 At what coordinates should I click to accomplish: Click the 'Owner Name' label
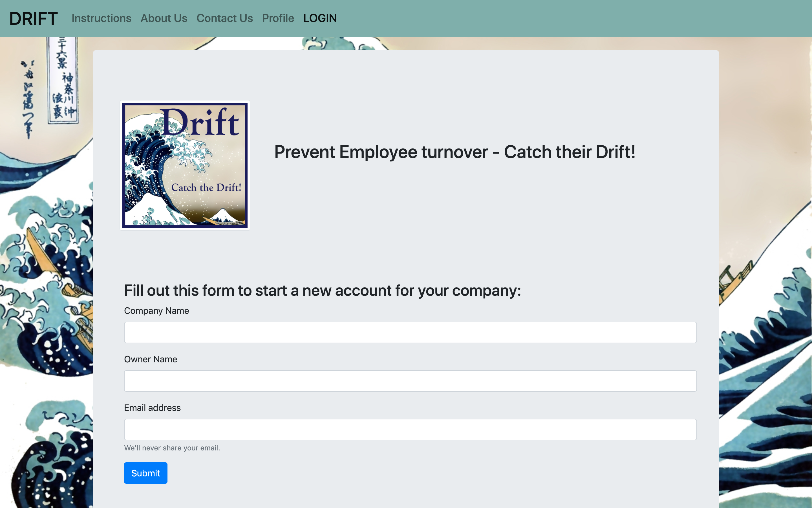(x=150, y=359)
